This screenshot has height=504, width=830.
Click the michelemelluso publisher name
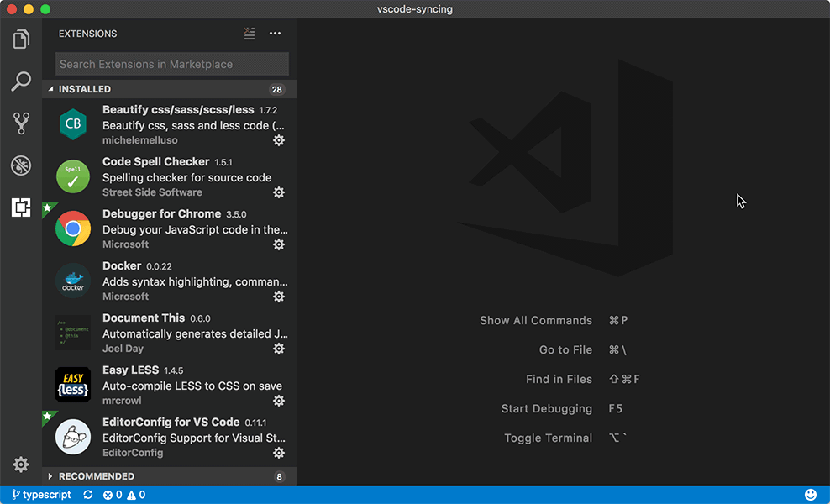pos(140,140)
